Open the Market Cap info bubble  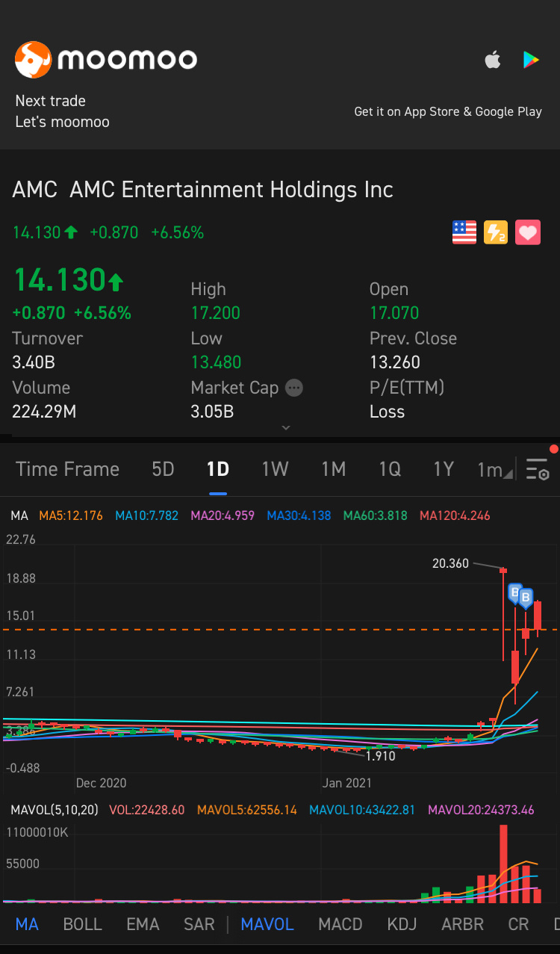pyautogui.click(x=294, y=388)
